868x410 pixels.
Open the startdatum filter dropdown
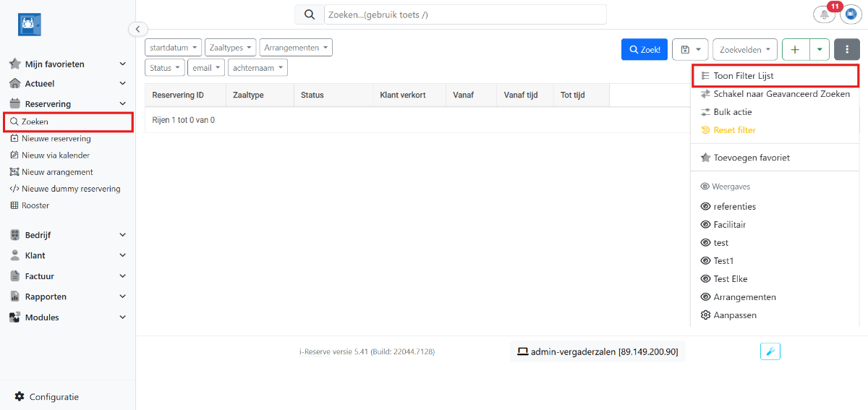(173, 48)
